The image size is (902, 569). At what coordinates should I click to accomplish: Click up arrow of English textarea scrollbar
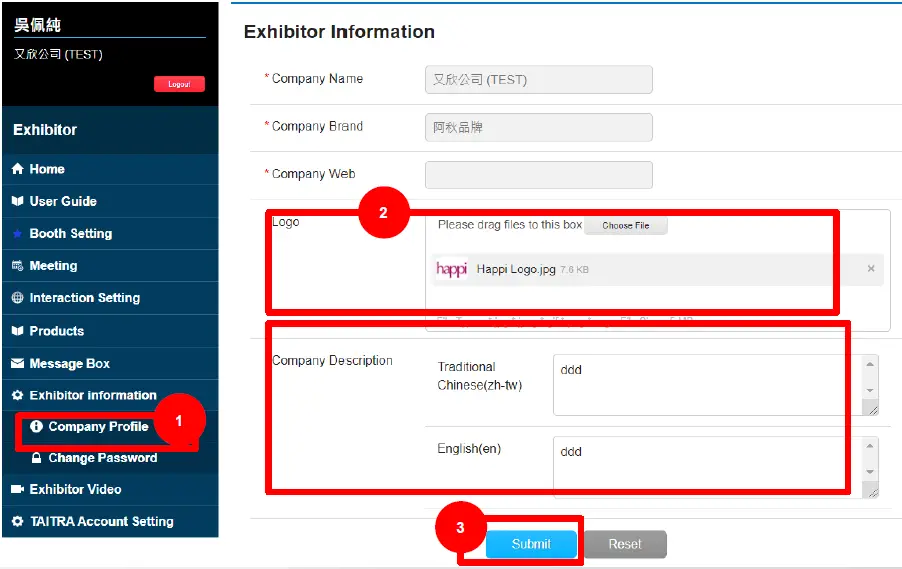870,446
